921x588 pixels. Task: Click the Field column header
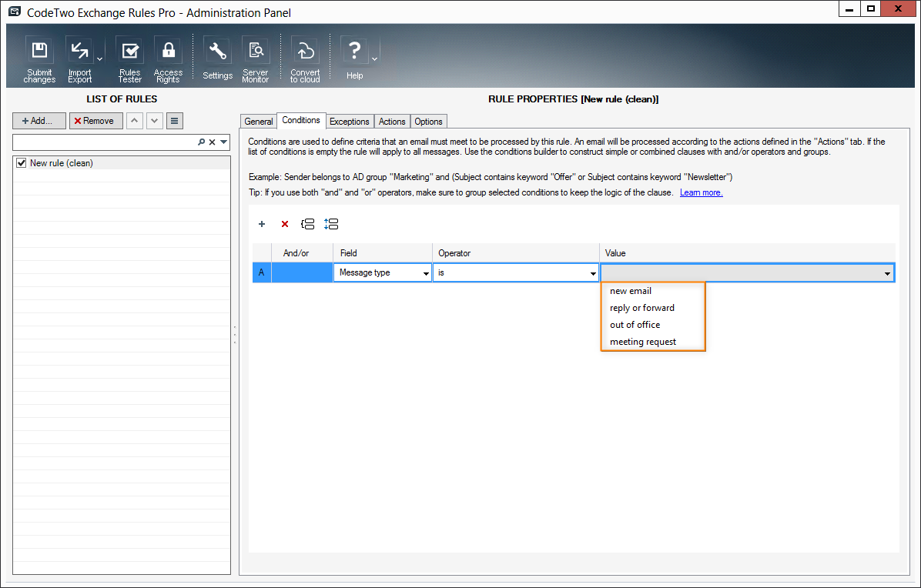(383, 253)
